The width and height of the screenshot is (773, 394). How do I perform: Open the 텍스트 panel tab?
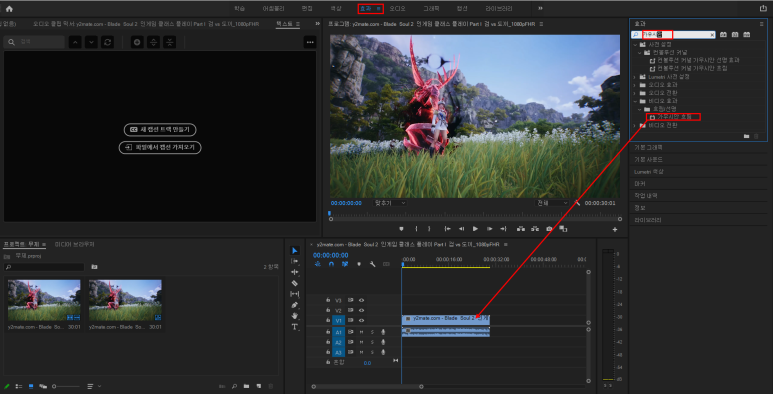click(x=284, y=23)
